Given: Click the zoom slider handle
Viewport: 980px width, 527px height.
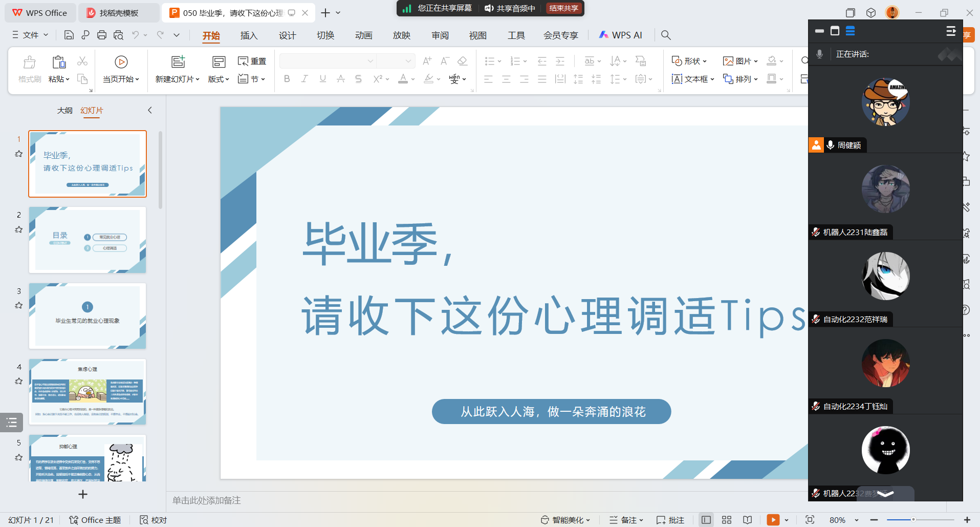Looking at the screenshot, I should [913, 520].
